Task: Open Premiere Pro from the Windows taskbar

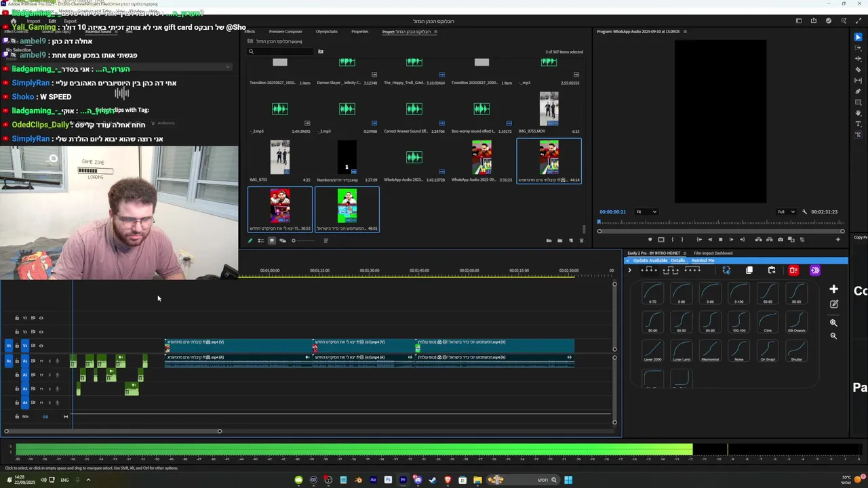Action: (403, 480)
